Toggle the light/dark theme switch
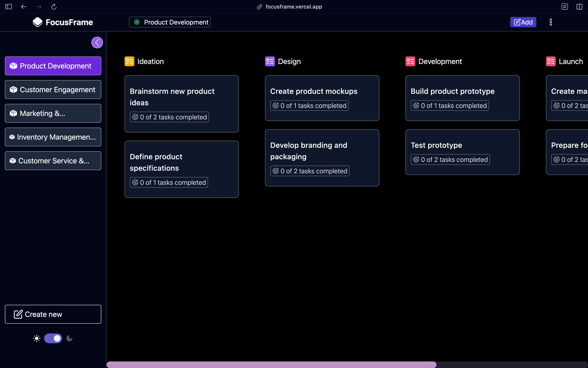Image resolution: width=588 pixels, height=368 pixels. click(53, 338)
